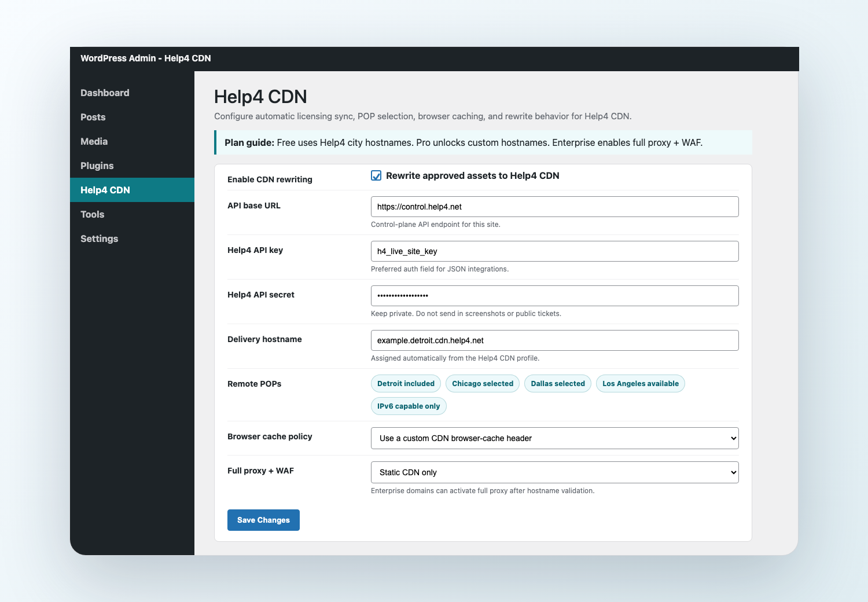
Task: Click the Preferred auth field hint text
Action: 440,269
